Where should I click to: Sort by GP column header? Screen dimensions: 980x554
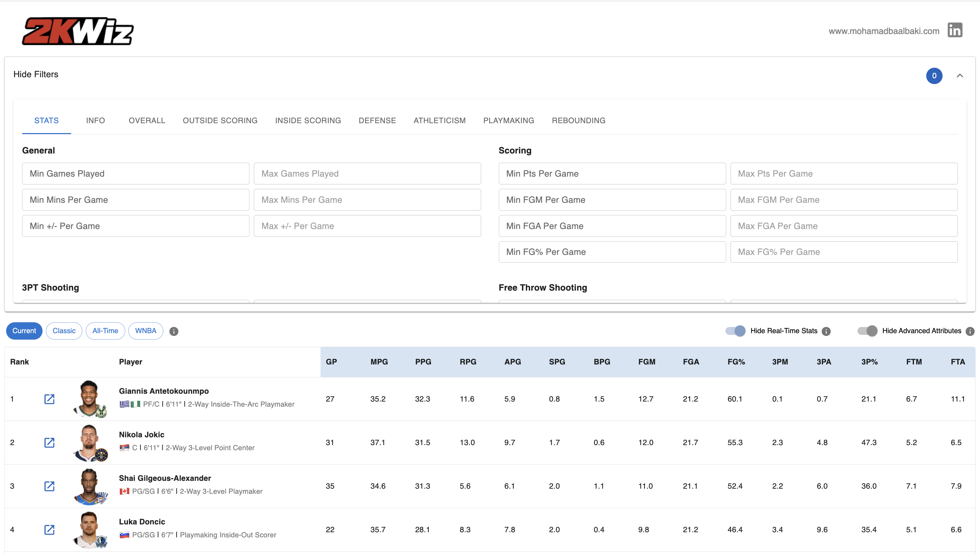pyautogui.click(x=331, y=362)
